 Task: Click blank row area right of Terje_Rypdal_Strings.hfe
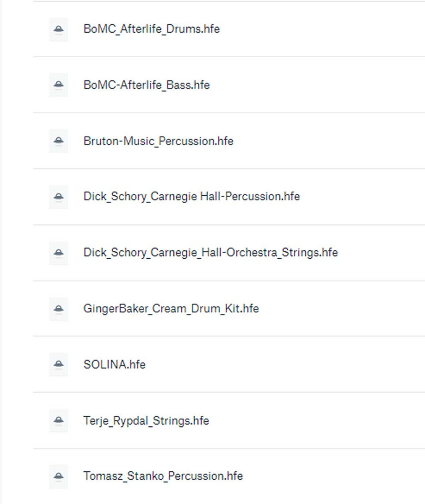tap(315, 420)
